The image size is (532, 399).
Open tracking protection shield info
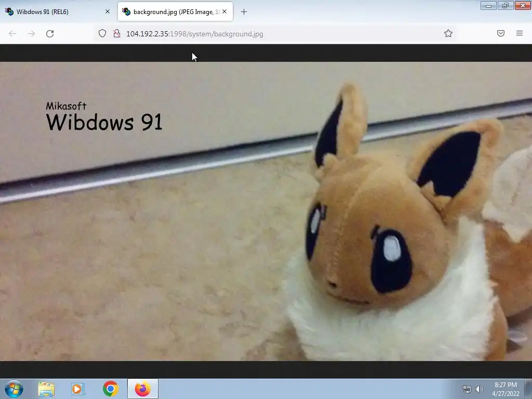[x=102, y=33]
